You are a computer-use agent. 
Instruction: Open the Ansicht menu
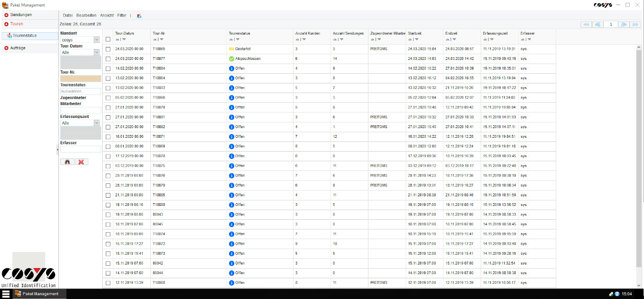(107, 16)
